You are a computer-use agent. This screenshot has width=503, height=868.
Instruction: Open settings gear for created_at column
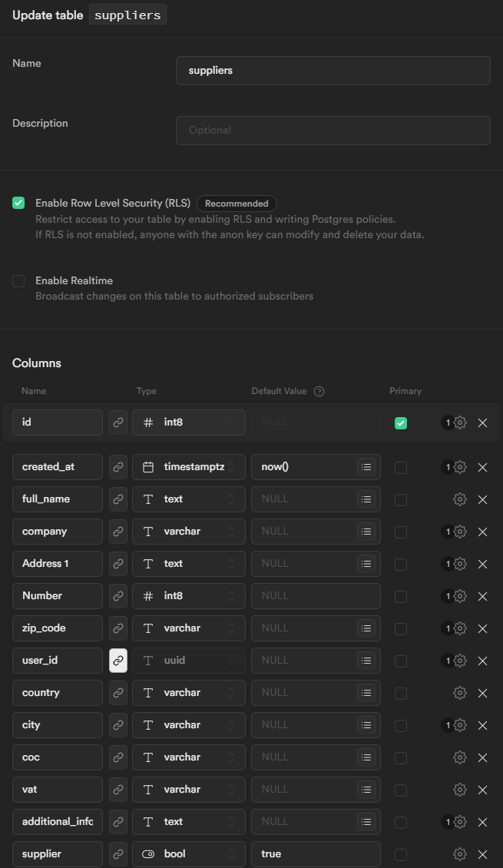(x=460, y=467)
